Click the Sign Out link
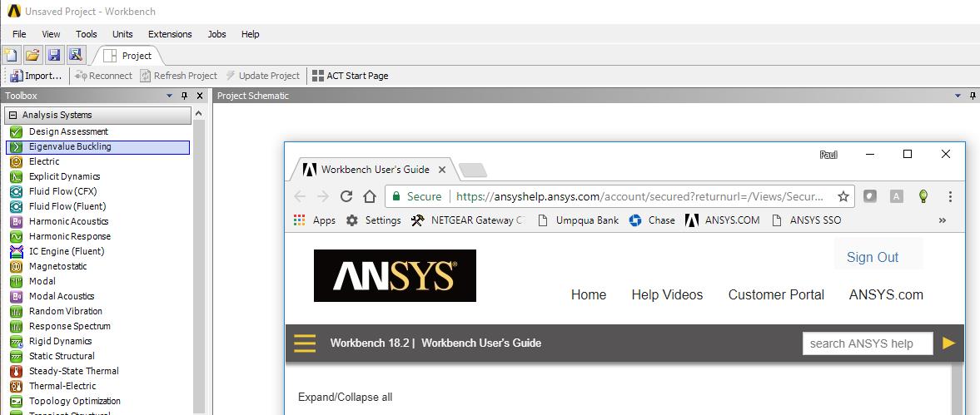Image resolution: width=980 pixels, height=415 pixels. coord(873,257)
